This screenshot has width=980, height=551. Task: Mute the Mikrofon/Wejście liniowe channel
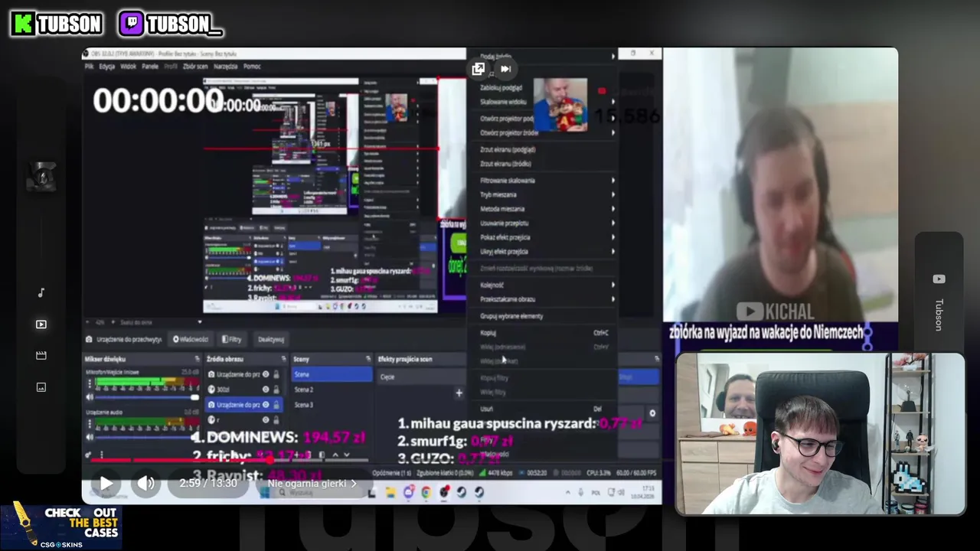tap(90, 397)
